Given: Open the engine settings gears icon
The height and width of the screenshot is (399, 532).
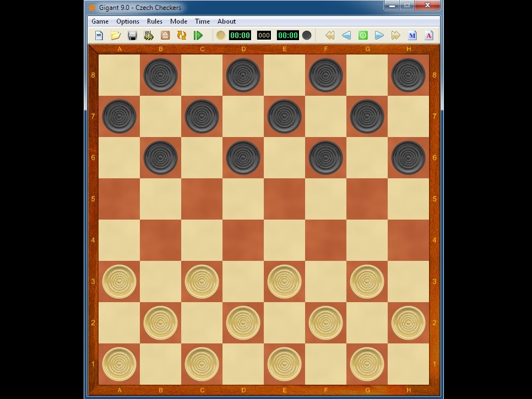Looking at the screenshot, I should (x=149, y=35).
